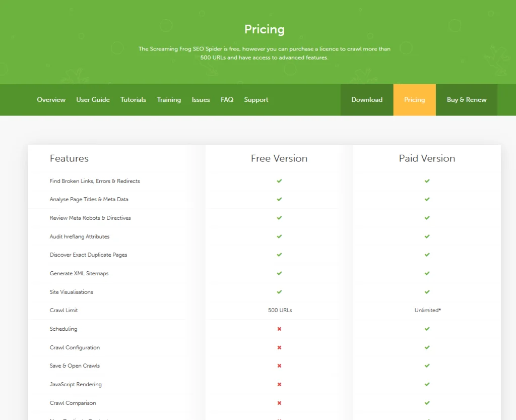Image resolution: width=516 pixels, height=420 pixels.
Task: Click the red cross for Save & Open Crawls
Action: 279,366
